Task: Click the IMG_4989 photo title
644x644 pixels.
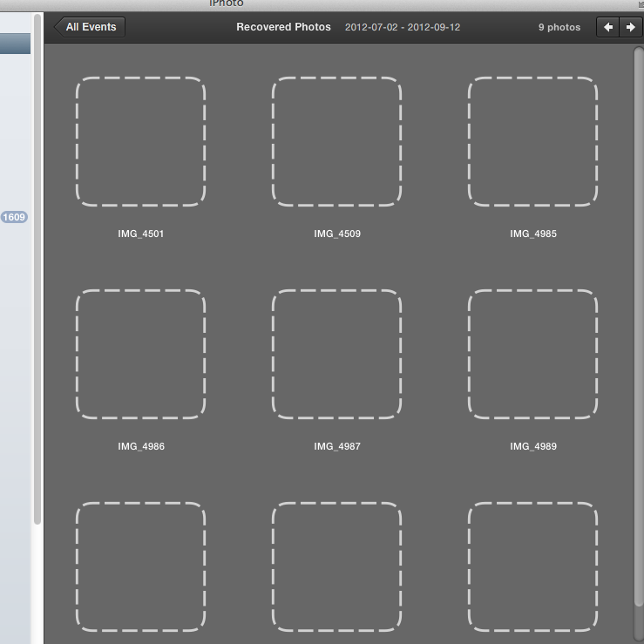Action: coord(533,446)
